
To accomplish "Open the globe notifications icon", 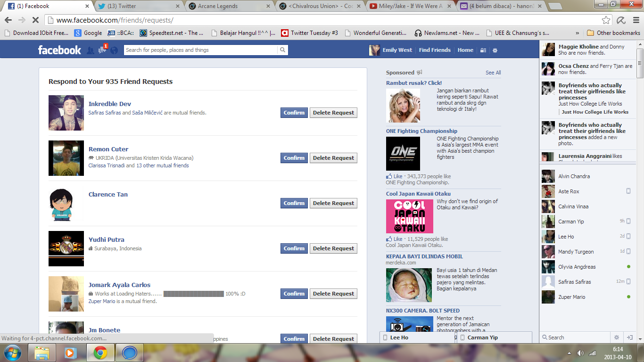I will pyautogui.click(x=114, y=50).
